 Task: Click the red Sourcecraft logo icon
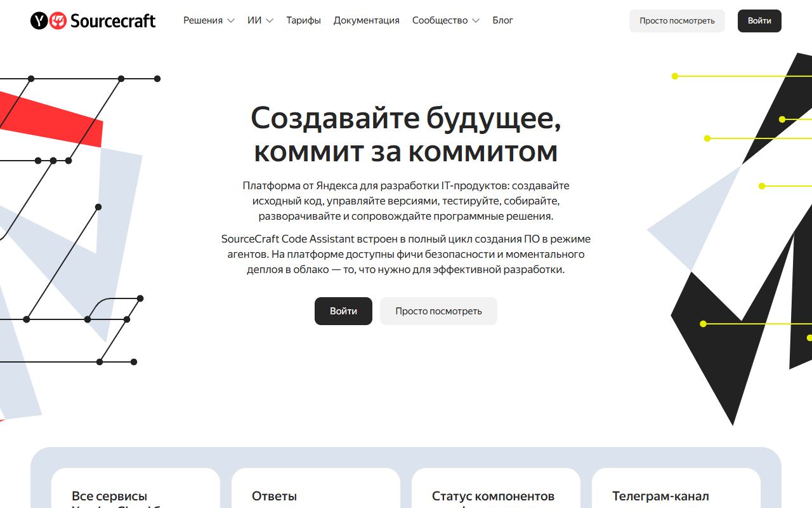[58, 21]
